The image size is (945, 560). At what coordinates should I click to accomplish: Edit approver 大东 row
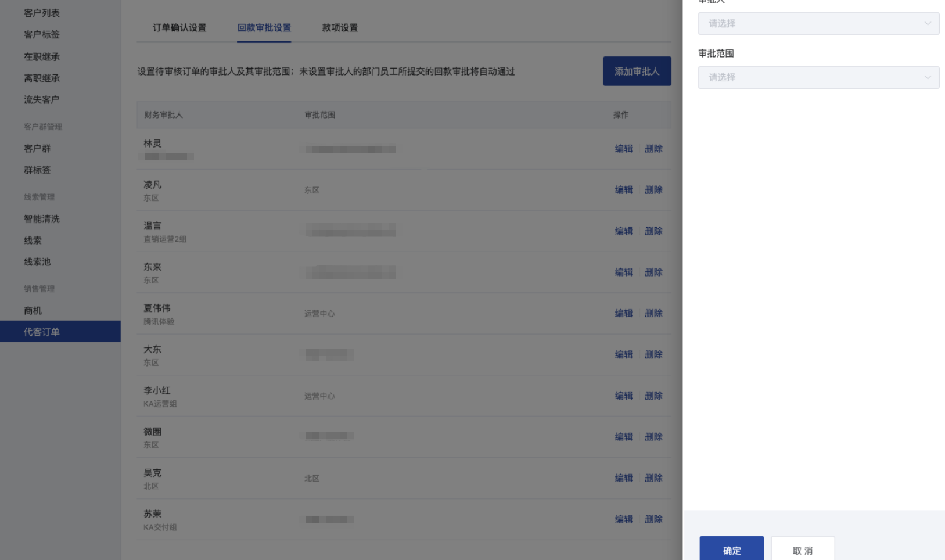point(624,355)
